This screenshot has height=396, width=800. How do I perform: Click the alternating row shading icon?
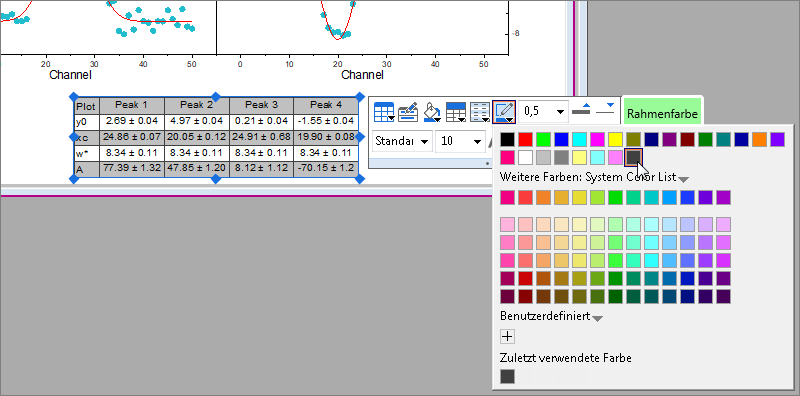click(x=479, y=112)
